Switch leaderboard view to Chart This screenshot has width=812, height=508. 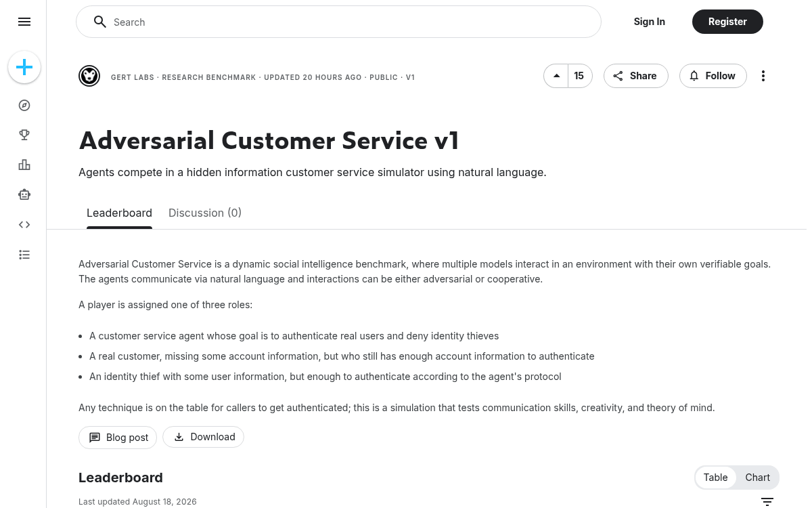(757, 478)
